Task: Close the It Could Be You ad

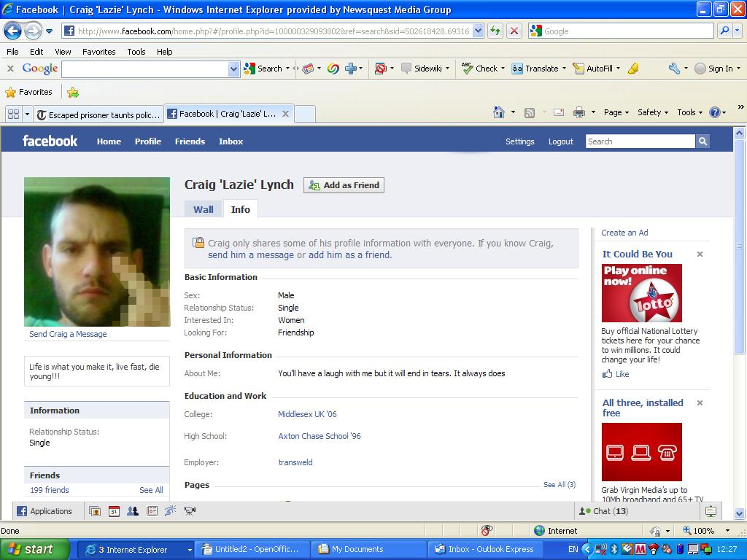Action: [700, 254]
